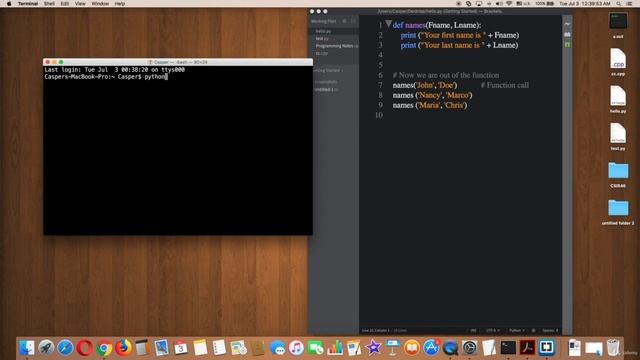Open Keynote icon in the Dock

392,348
